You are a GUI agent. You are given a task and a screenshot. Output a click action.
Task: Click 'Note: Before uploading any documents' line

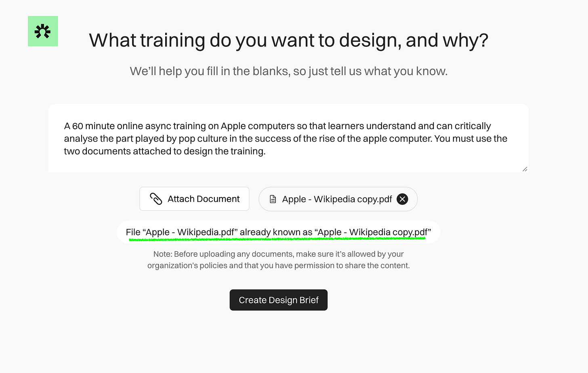[x=279, y=254]
